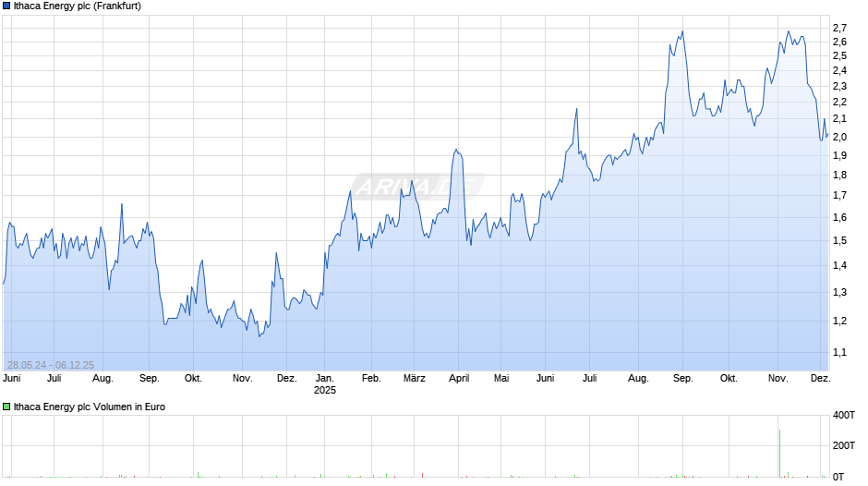Screen dimensions: 868x486
Task: Click the '0T' volume axis value
Action: pyautogui.click(x=838, y=477)
